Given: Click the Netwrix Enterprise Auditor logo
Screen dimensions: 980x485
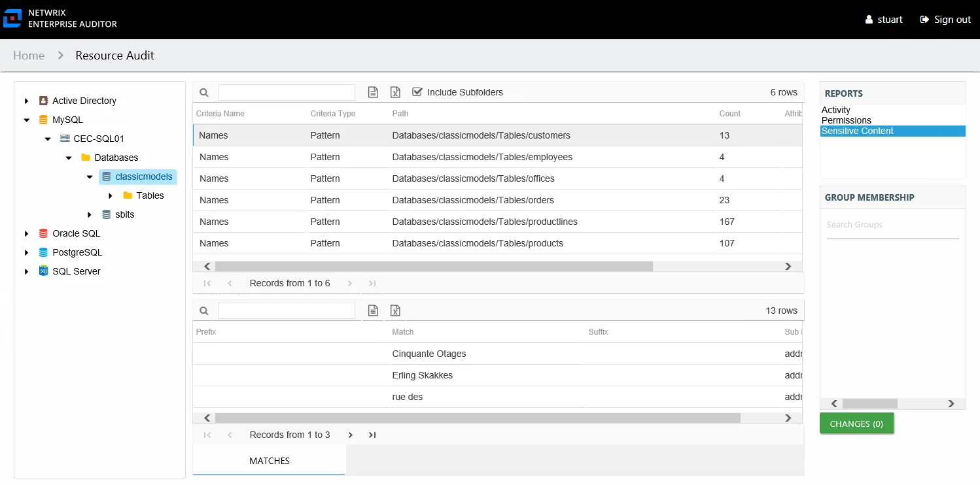Looking at the screenshot, I should coord(12,18).
